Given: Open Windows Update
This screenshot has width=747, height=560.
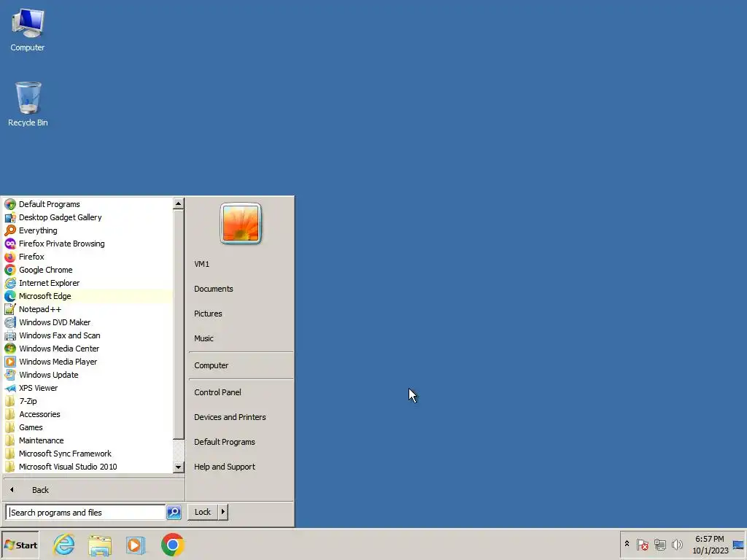Looking at the screenshot, I should [88, 375].
